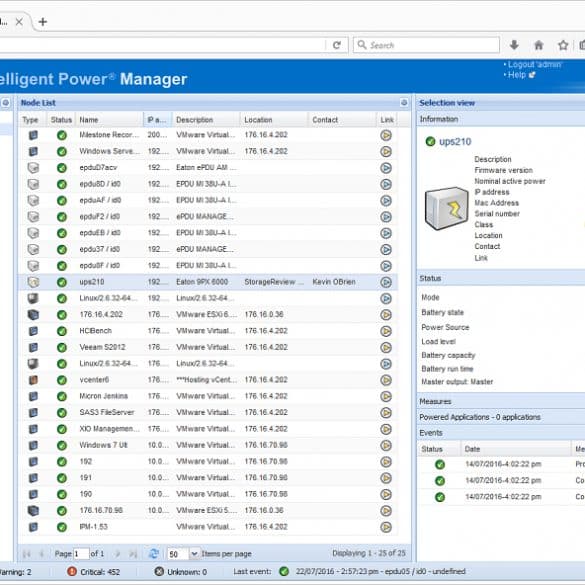The width and height of the screenshot is (585, 585).
Task: Collapse the Events section header
Action: (501, 433)
